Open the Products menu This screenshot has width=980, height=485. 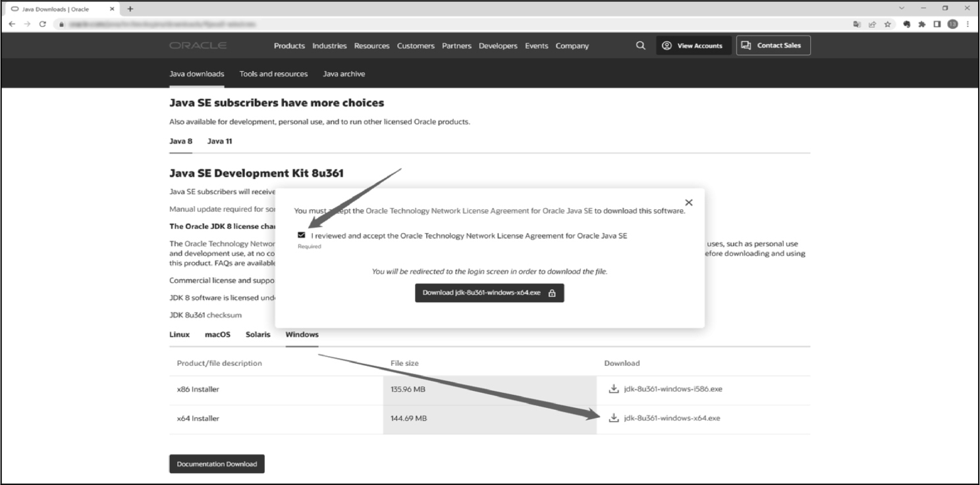coord(289,46)
